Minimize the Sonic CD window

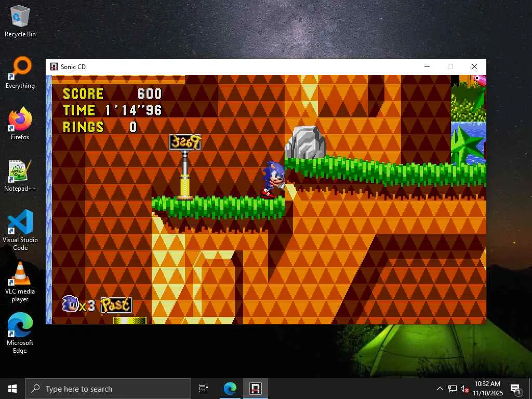[x=427, y=66]
